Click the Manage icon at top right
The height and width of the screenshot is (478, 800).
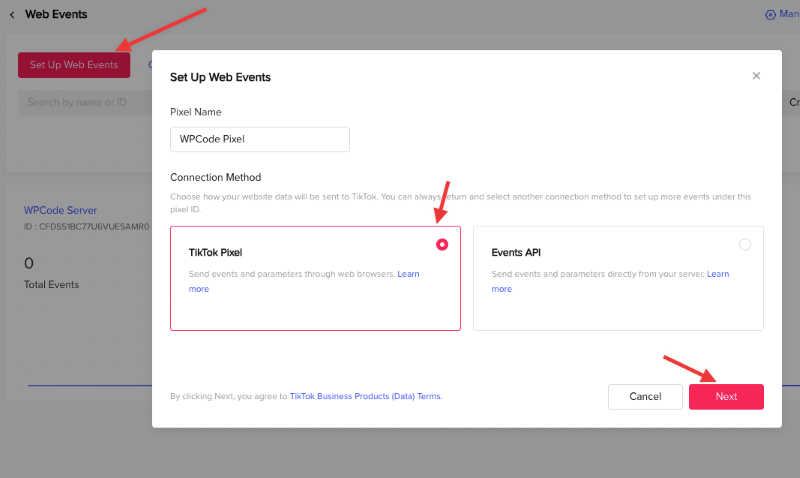[770, 15]
